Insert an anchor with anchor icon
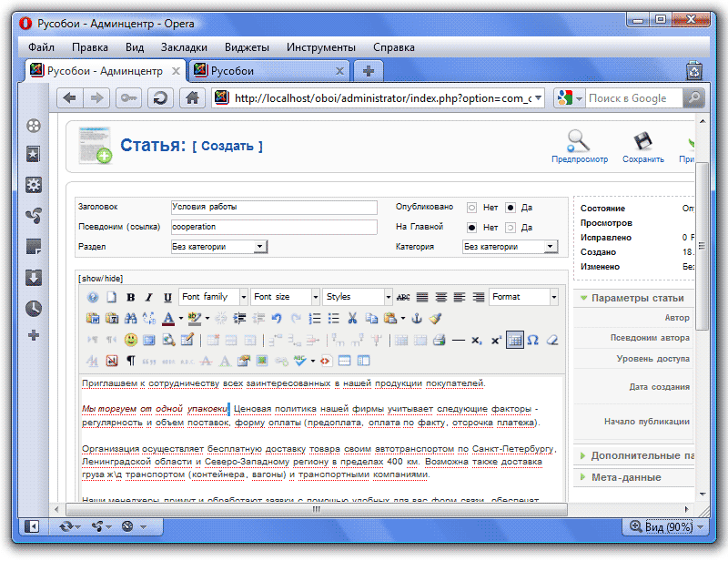This screenshot has width=728, height=561. click(418, 319)
